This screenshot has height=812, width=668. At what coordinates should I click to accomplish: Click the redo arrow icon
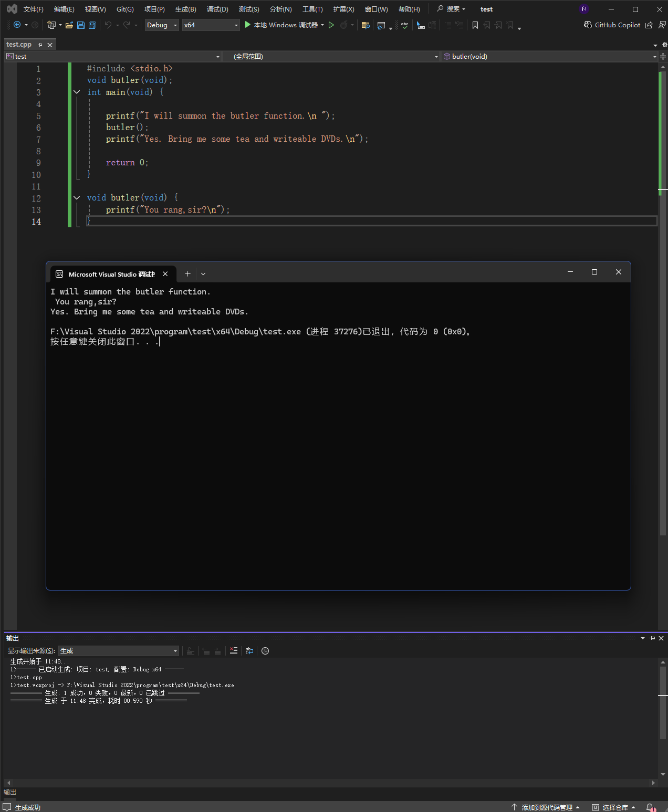127,25
